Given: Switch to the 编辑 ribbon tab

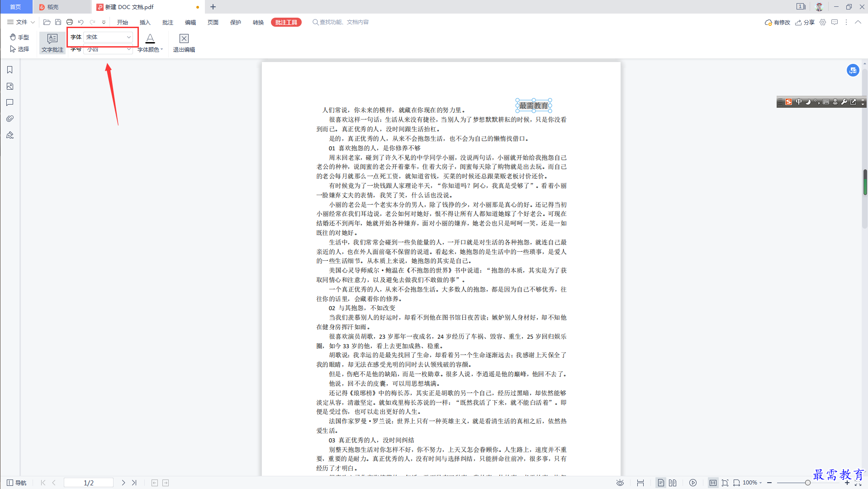Looking at the screenshot, I should pyautogui.click(x=190, y=22).
